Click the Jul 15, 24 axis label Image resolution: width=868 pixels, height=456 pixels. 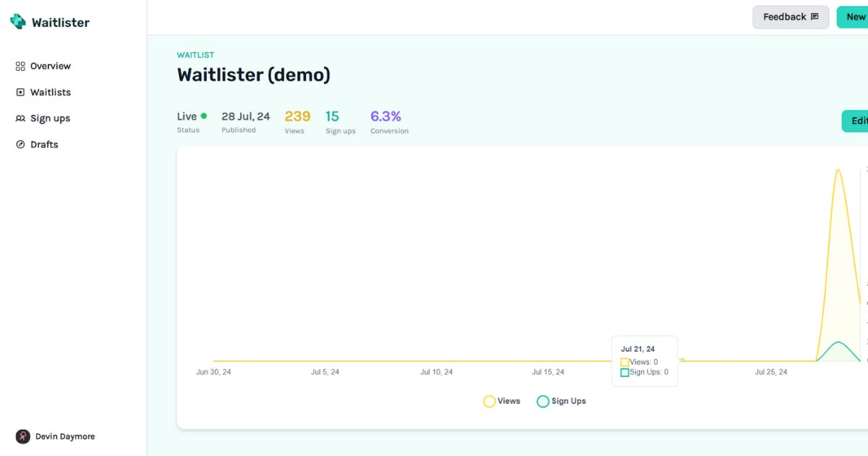(548, 372)
